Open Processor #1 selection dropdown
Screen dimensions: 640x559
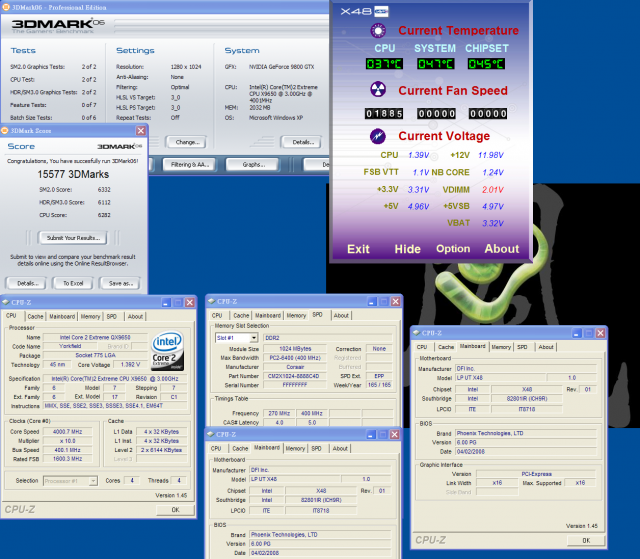coord(93,481)
